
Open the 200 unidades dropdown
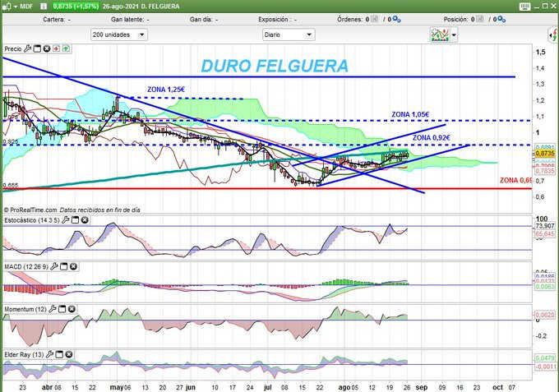coord(119,35)
